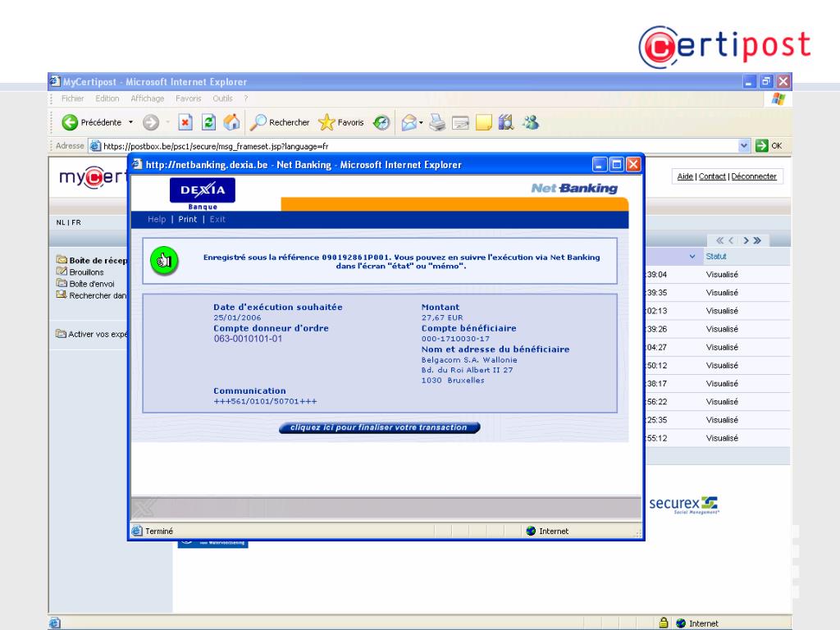The height and width of the screenshot is (630, 840).
Task: Open the Brouillons folder
Action: coord(80,272)
